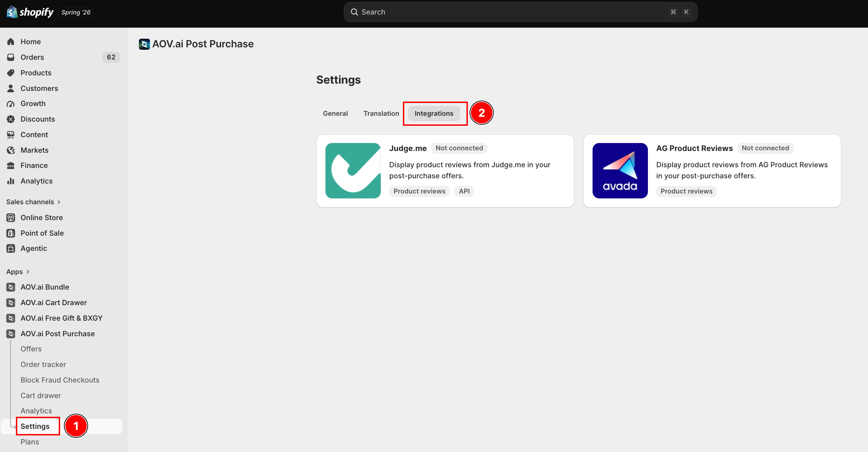Screen dimensions: 868x452
Task: Click the Agentic icon
Action: (x=11, y=248)
